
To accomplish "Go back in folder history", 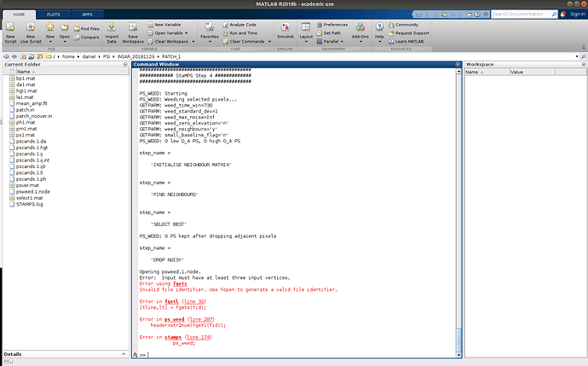I will point(6,56).
